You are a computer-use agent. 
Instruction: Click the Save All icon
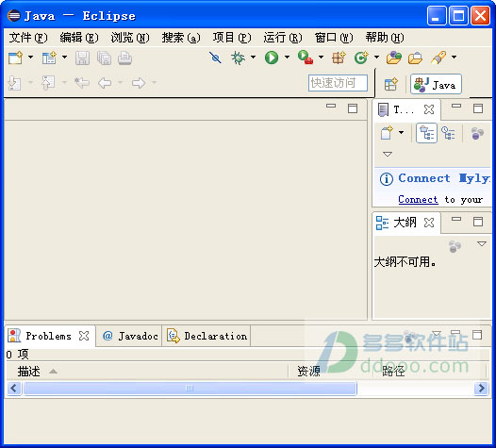click(104, 58)
